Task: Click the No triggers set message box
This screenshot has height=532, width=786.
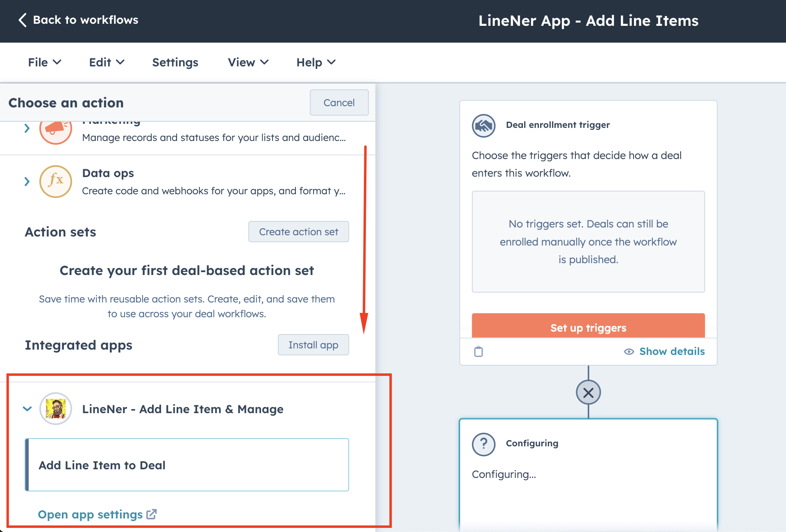Action: click(588, 242)
